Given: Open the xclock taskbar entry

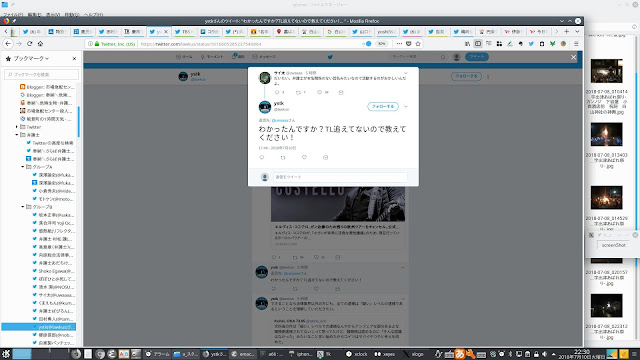Looking at the screenshot, I should 356,354.
